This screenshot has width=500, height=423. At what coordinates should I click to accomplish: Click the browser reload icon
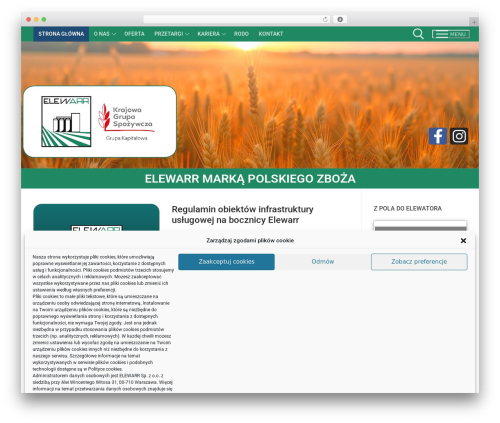point(325,19)
